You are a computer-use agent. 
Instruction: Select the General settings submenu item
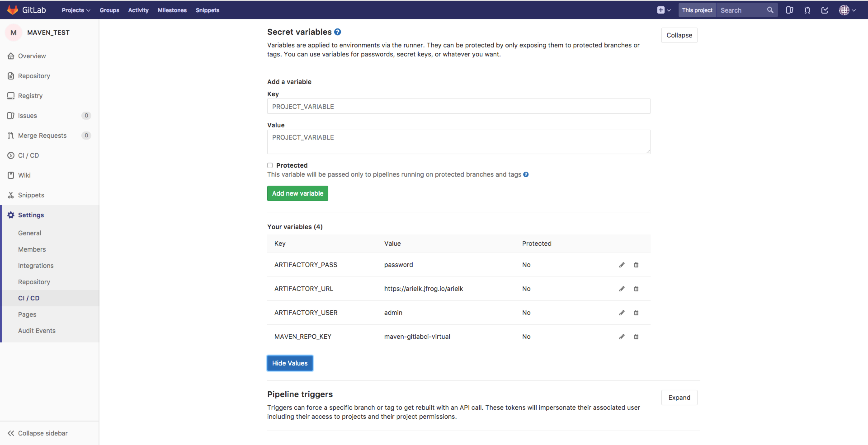[x=30, y=233]
